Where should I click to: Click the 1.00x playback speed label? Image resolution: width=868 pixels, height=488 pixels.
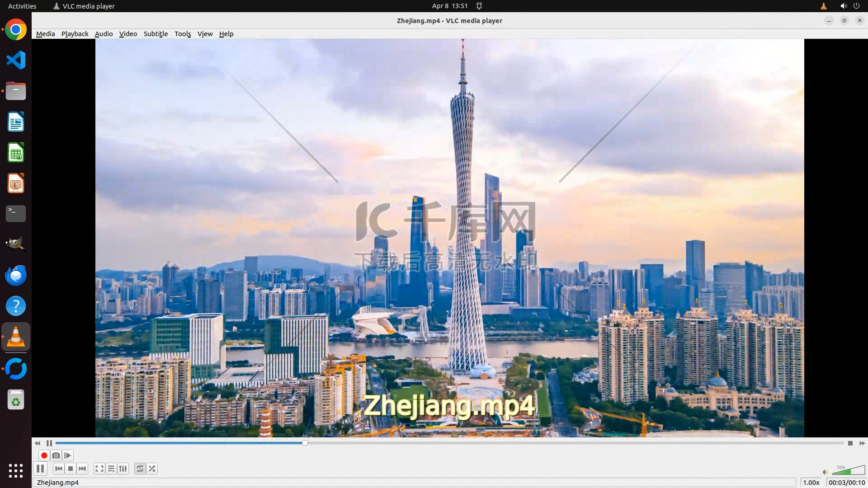tap(811, 483)
